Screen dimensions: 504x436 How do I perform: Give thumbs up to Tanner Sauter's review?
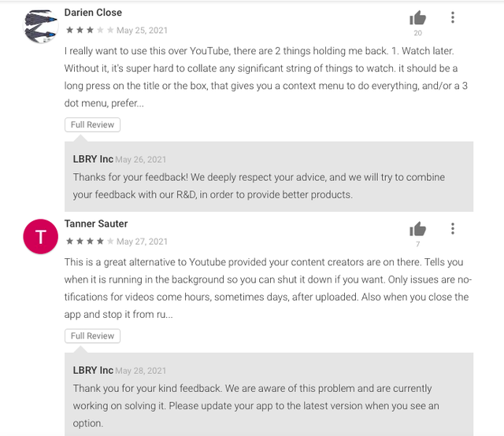coord(417,229)
